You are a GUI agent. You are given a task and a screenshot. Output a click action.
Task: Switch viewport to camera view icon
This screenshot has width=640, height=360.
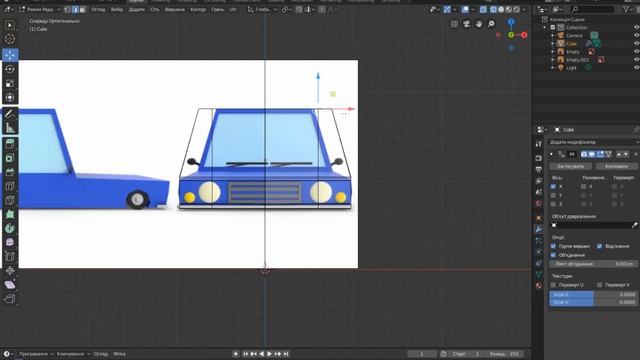[467, 24]
